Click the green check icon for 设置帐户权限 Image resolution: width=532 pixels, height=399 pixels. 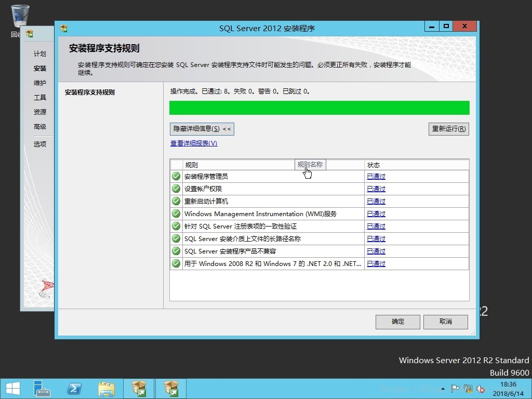pyautogui.click(x=176, y=189)
